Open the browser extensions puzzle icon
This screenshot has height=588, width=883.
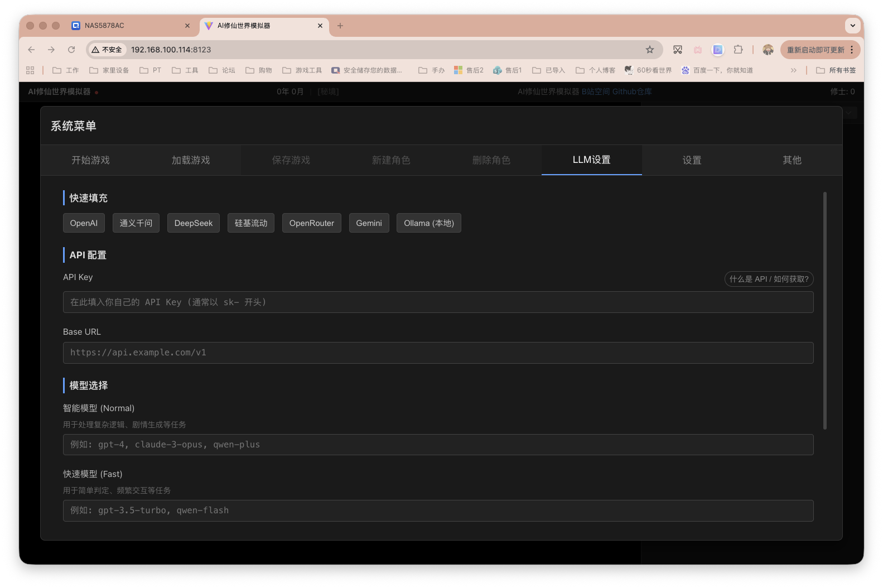(x=738, y=50)
